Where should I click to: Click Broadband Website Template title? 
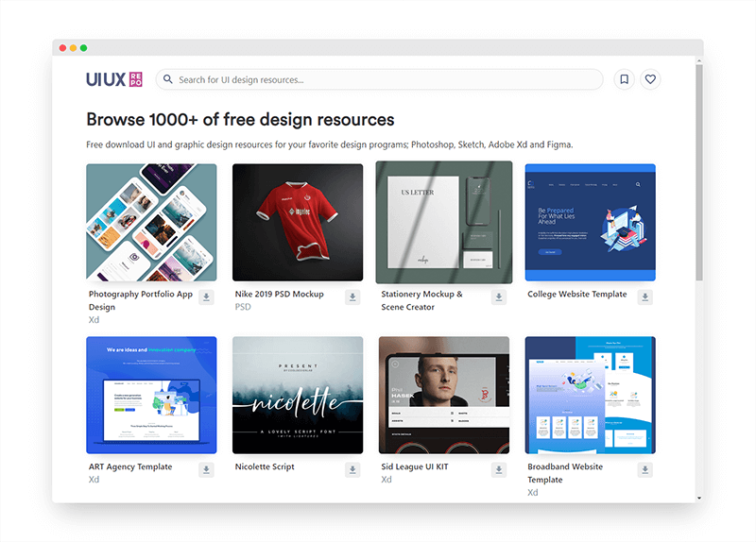coord(565,473)
